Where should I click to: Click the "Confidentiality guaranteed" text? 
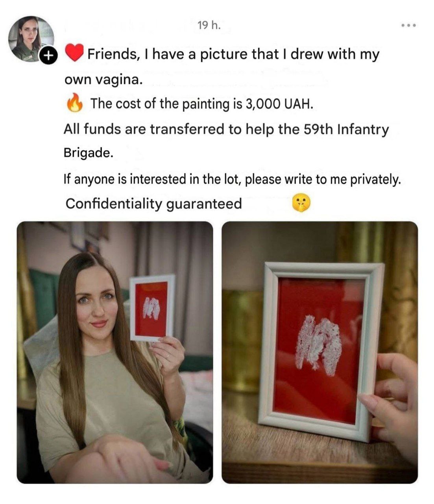153,204
